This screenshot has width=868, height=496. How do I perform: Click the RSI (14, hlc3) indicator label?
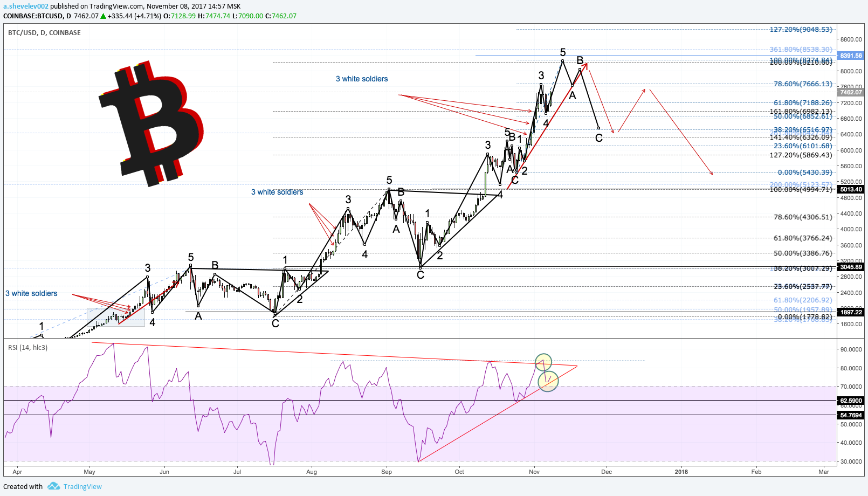point(27,347)
